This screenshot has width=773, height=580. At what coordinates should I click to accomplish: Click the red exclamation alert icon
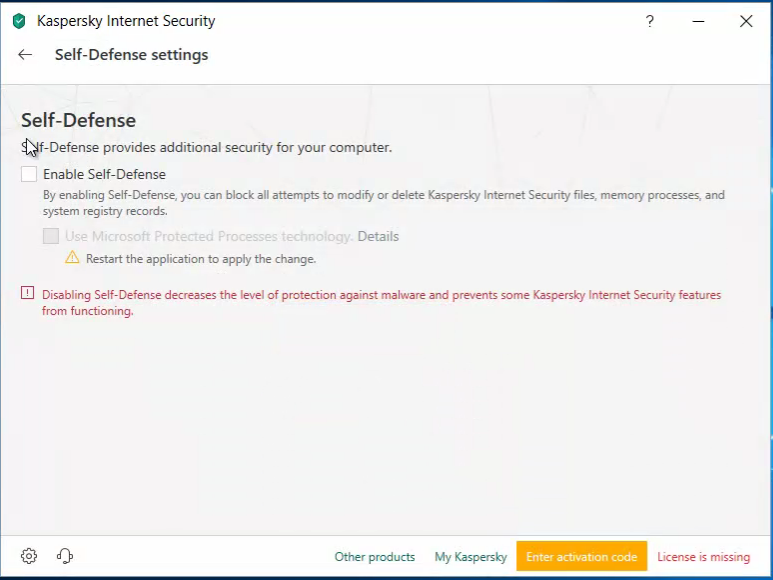(x=28, y=293)
